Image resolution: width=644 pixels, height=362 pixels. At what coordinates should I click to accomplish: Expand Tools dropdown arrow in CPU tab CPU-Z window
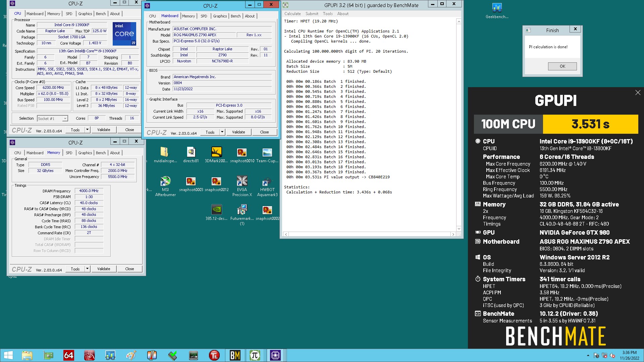pyautogui.click(x=87, y=130)
